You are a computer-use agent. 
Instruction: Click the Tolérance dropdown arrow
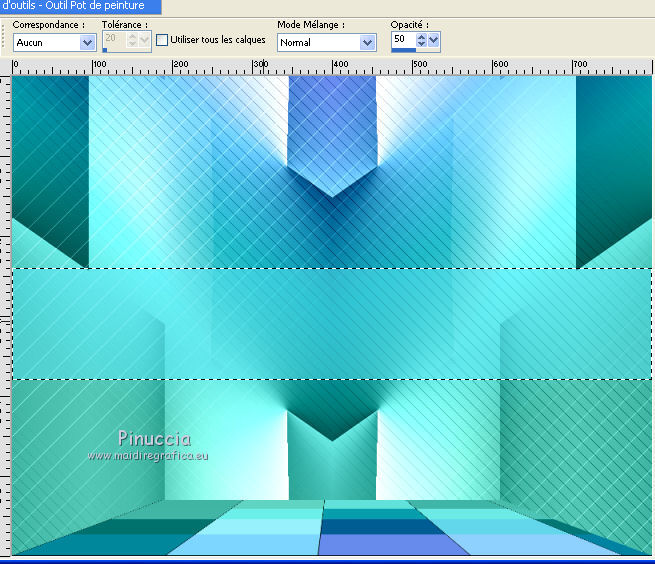[x=145, y=40]
